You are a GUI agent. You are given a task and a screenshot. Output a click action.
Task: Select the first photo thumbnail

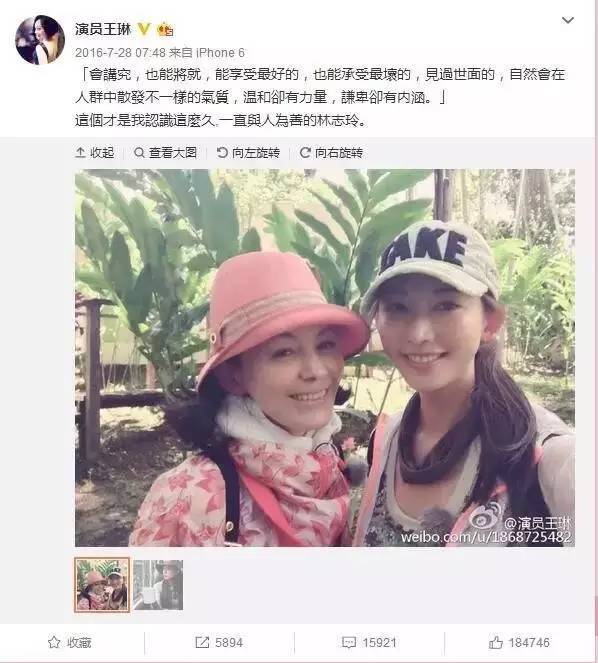102,585
